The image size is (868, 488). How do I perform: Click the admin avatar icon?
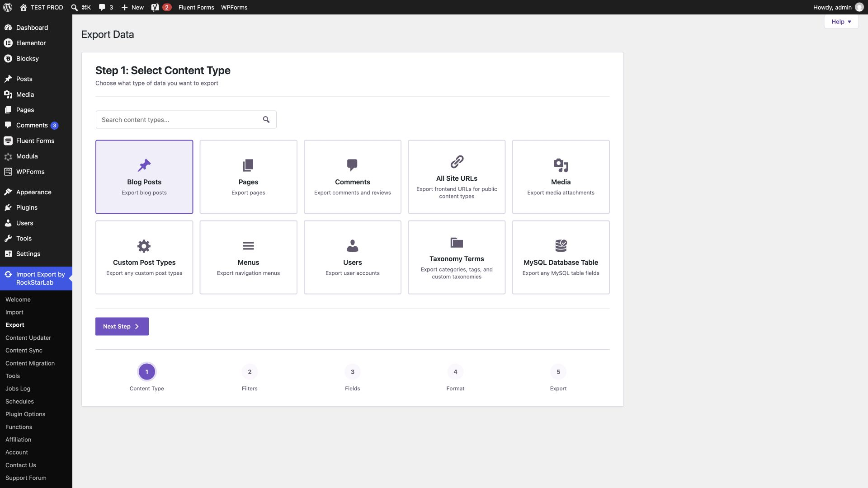(859, 7)
